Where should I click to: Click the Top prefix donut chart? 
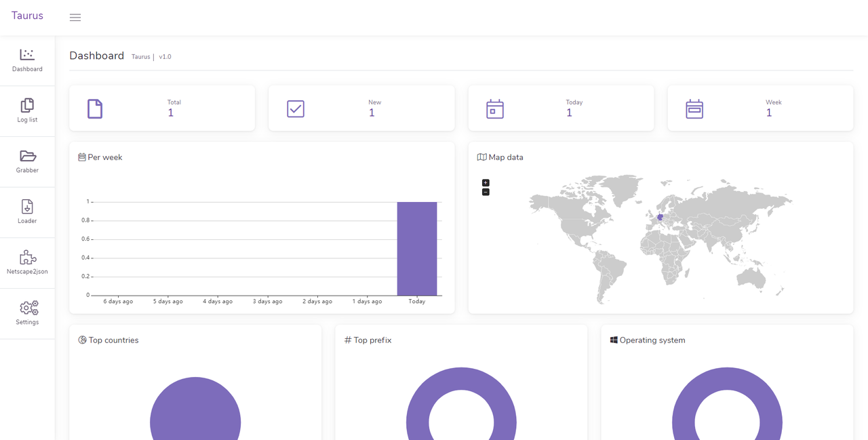point(461,404)
